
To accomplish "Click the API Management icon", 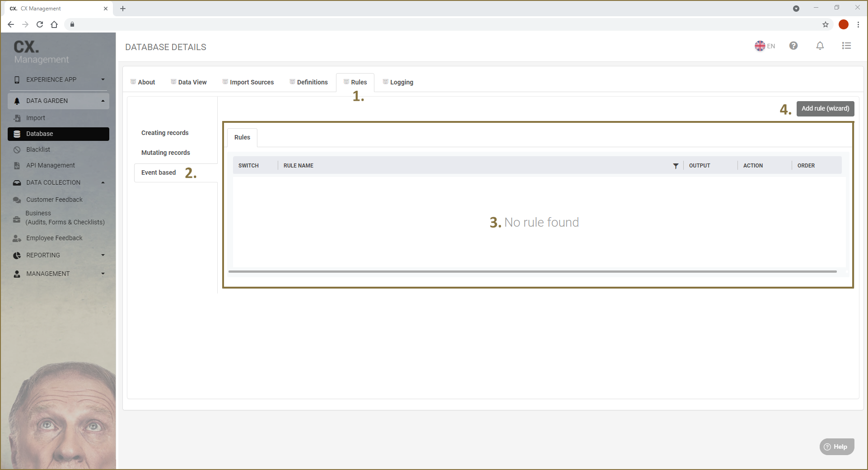I will point(17,165).
